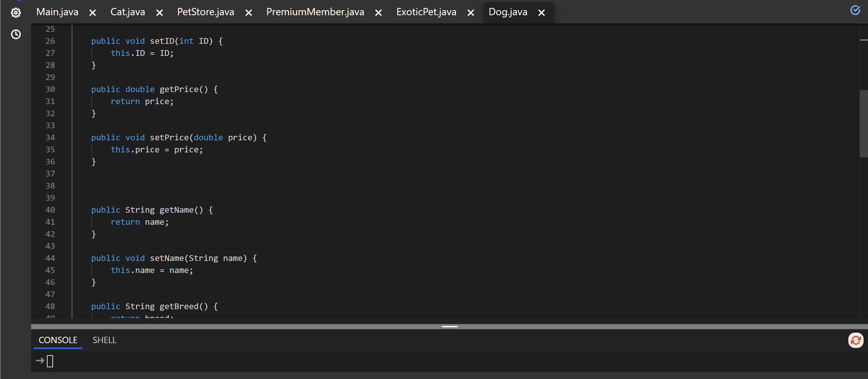The width and height of the screenshot is (868, 379).
Task: Click the editor vertical scrollbar thumb
Action: click(863, 123)
